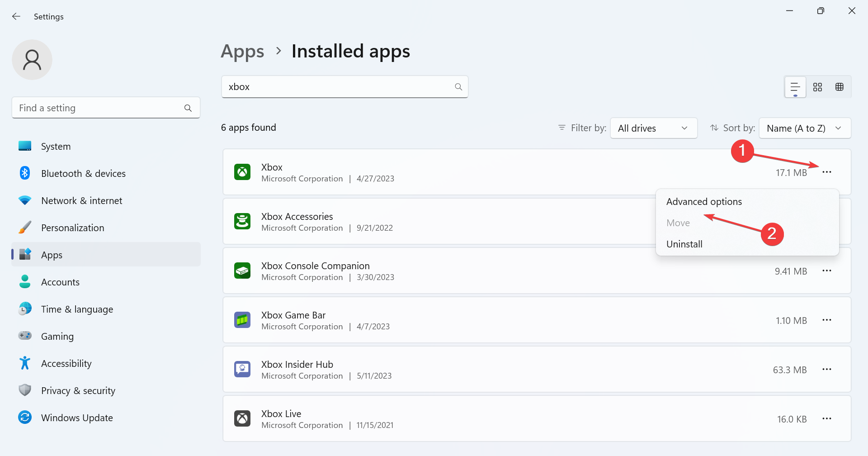This screenshot has width=868, height=456.
Task: Open more options for Xbox Live
Action: click(x=827, y=419)
